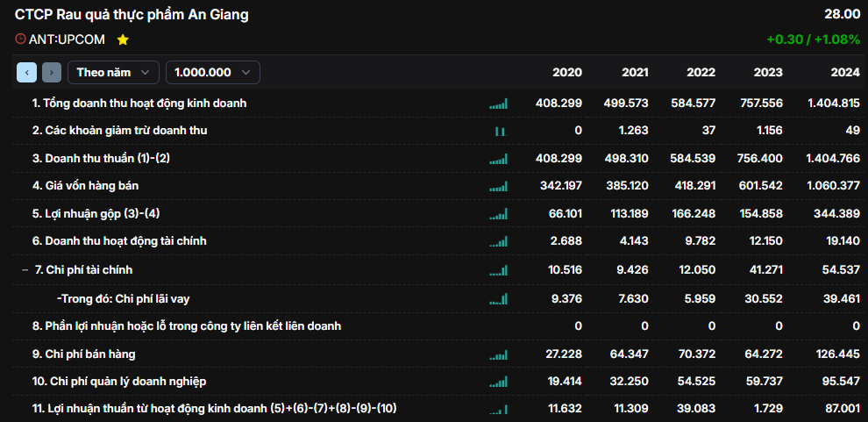Collapse the '7. Chi phí tài chính' row
The width and height of the screenshot is (868, 422).
pos(25,269)
